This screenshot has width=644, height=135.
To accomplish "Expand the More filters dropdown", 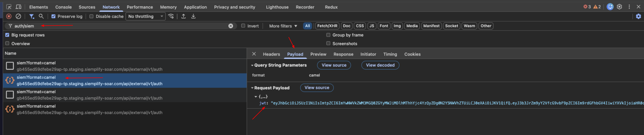I will pos(283,26).
